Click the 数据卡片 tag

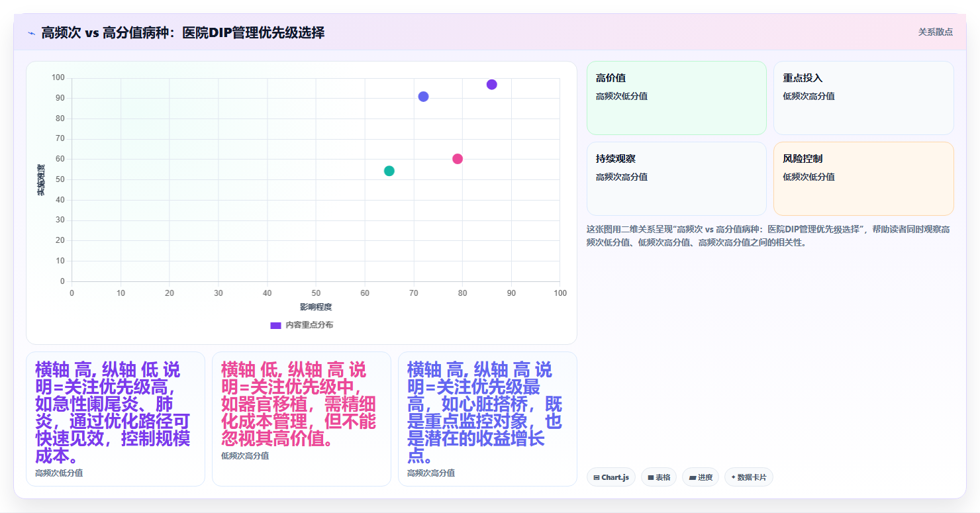pyautogui.click(x=749, y=477)
